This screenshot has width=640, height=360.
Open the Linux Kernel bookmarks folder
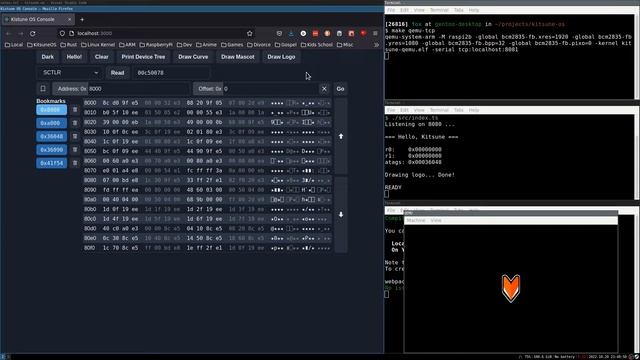click(98, 45)
